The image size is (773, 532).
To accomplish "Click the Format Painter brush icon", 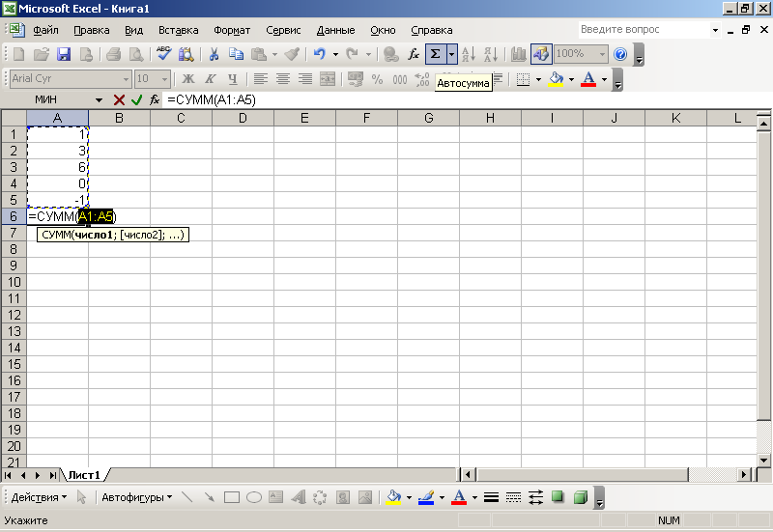I will coord(292,54).
